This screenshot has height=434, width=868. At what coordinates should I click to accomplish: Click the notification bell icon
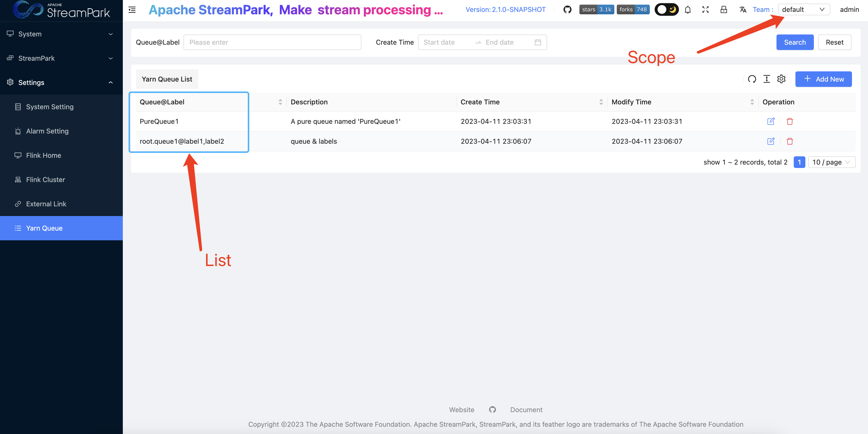688,10
